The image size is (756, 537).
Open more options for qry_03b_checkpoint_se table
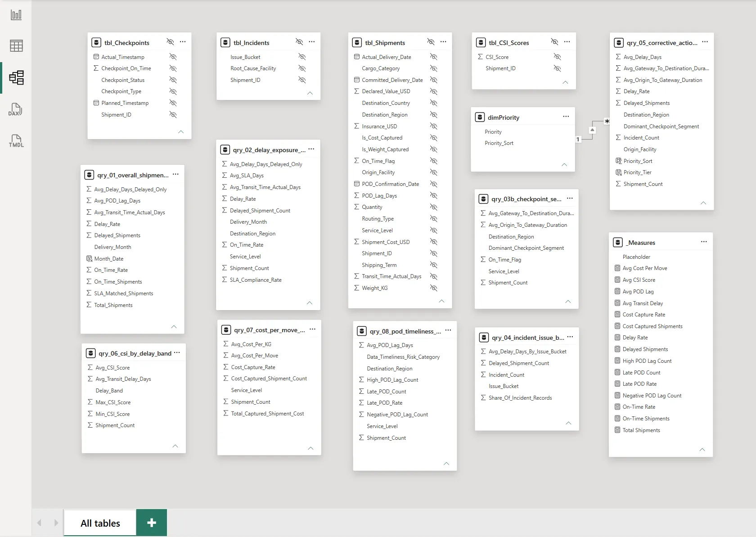(570, 199)
